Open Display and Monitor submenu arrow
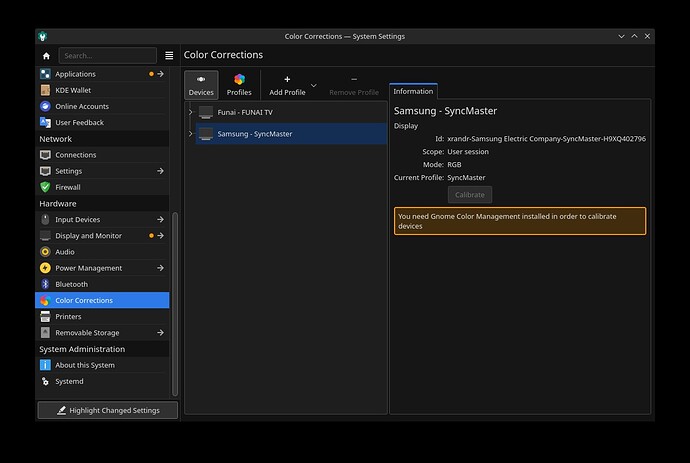This screenshot has width=690, height=463. pyautogui.click(x=161, y=235)
